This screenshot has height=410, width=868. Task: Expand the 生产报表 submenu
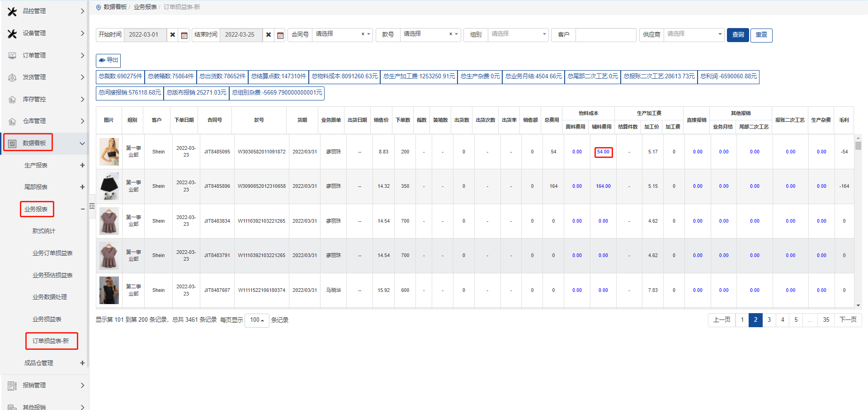coord(82,166)
